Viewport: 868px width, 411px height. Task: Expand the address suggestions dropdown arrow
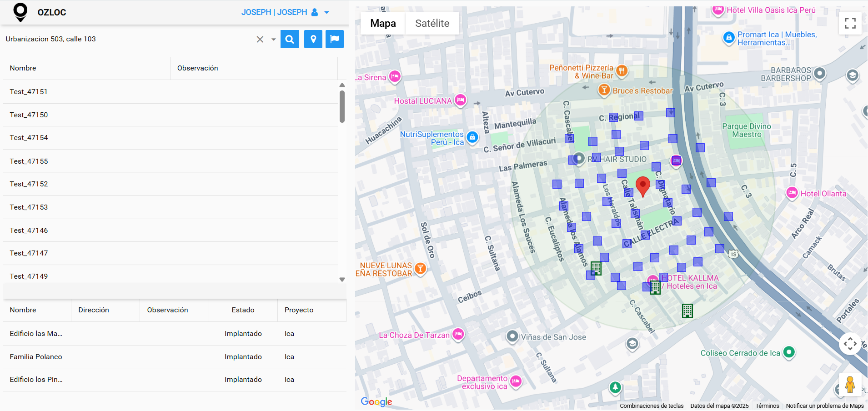coord(274,40)
